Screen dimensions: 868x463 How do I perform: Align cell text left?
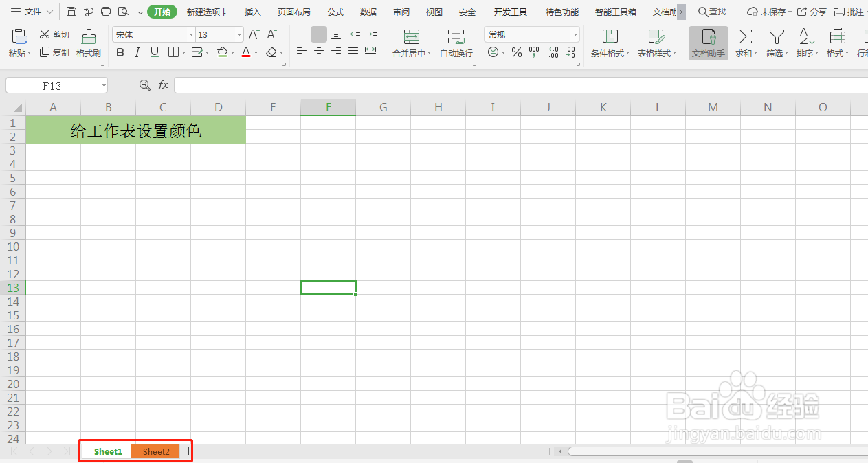pyautogui.click(x=302, y=52)
